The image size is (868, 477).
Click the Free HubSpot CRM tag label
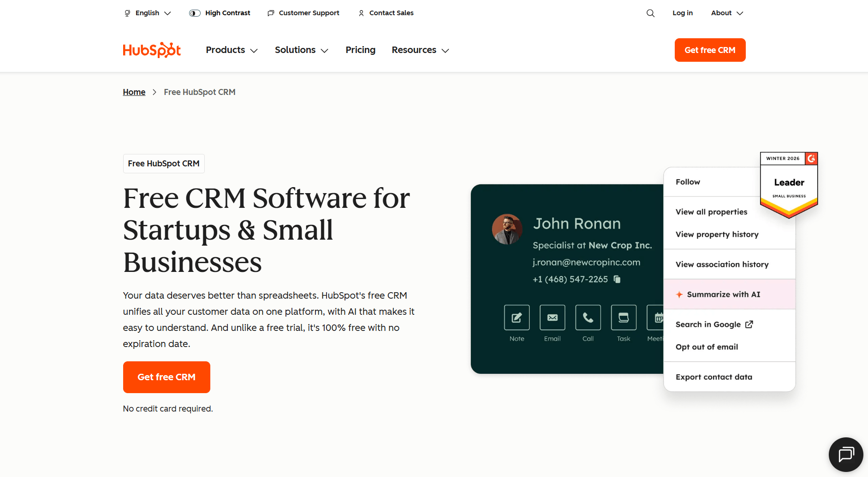pyautogui.click(x=164, y=164)
